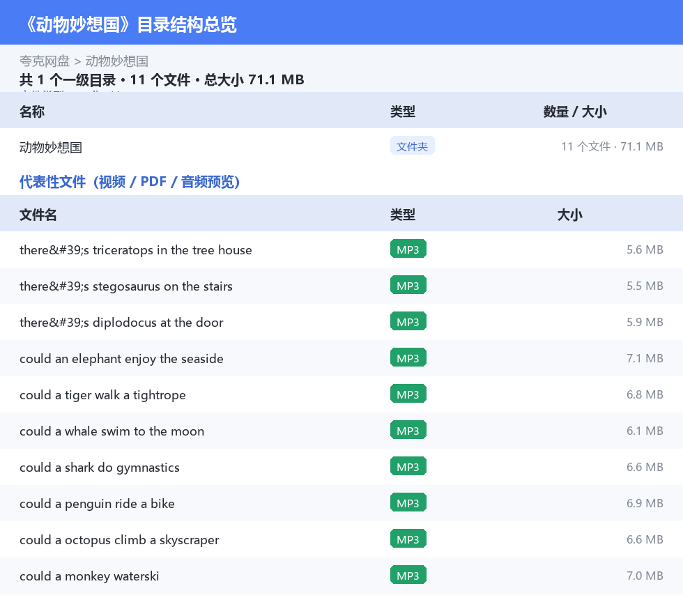Click MP3 badge in the whale row

click(408, 430)
